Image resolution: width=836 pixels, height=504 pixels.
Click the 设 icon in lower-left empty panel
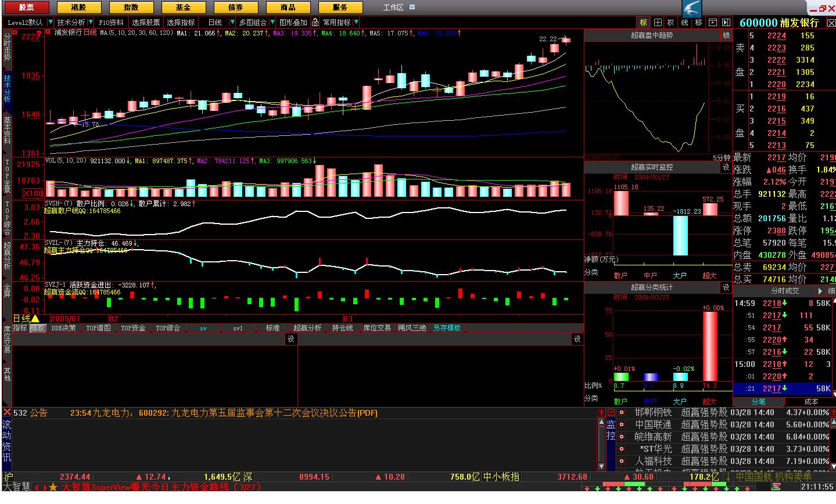[291, 339]
